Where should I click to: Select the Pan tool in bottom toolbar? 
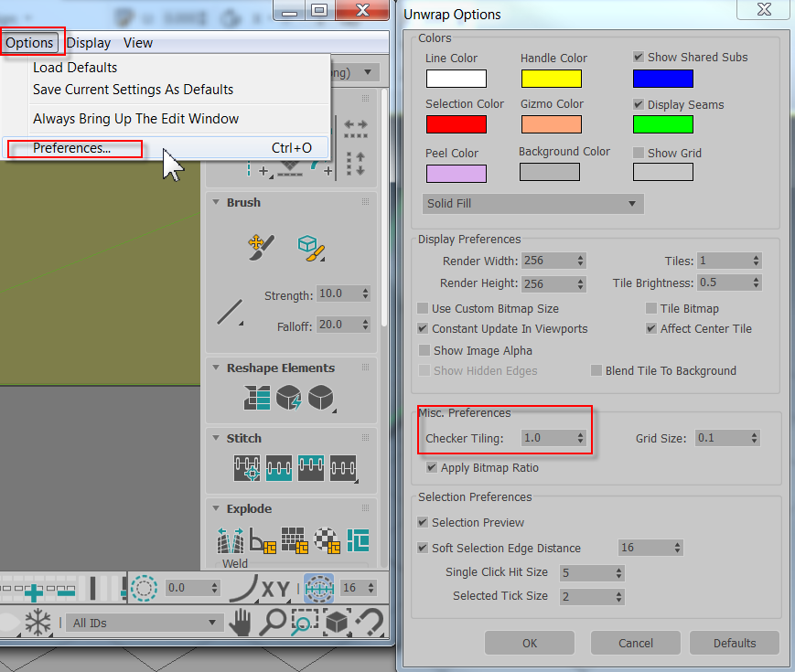click(x=242, y=623)
